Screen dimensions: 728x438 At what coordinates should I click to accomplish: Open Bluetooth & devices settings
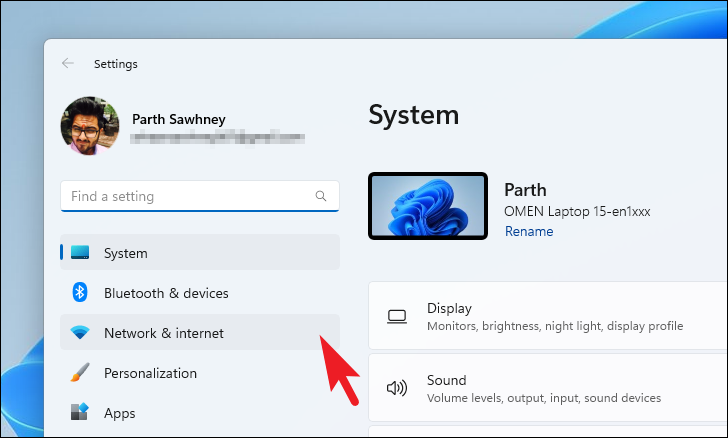click(200, 293)
